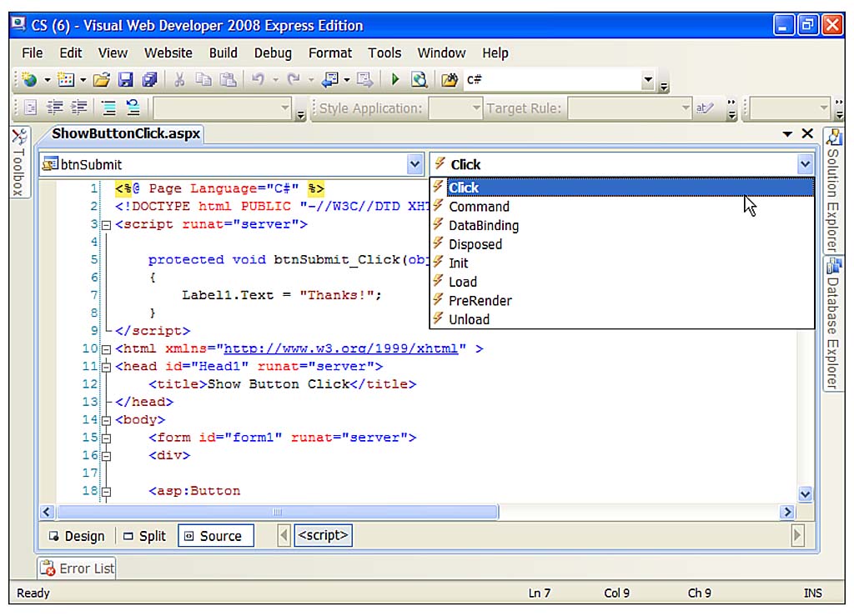
Task: Click the Navigate Backward icon
Action: click(x=330, y=80)
